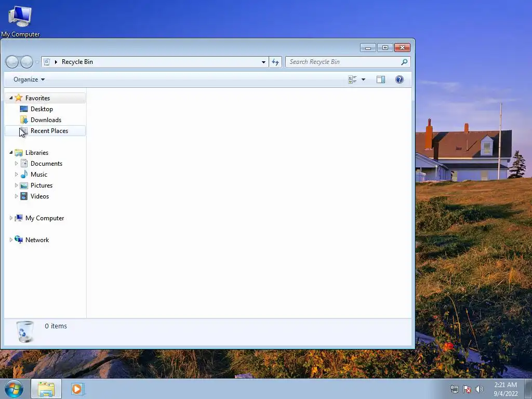The width and height of the screenshot is (532, 399).
Task: Select Libraries in navigation pane
Action: pyautogui.click(x=37, y=153)
